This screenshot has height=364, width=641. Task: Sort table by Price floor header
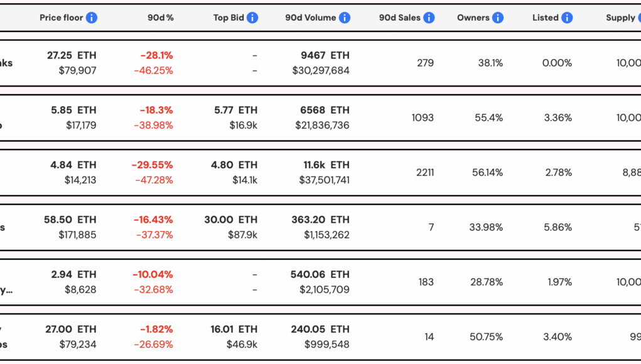[61, 18]
